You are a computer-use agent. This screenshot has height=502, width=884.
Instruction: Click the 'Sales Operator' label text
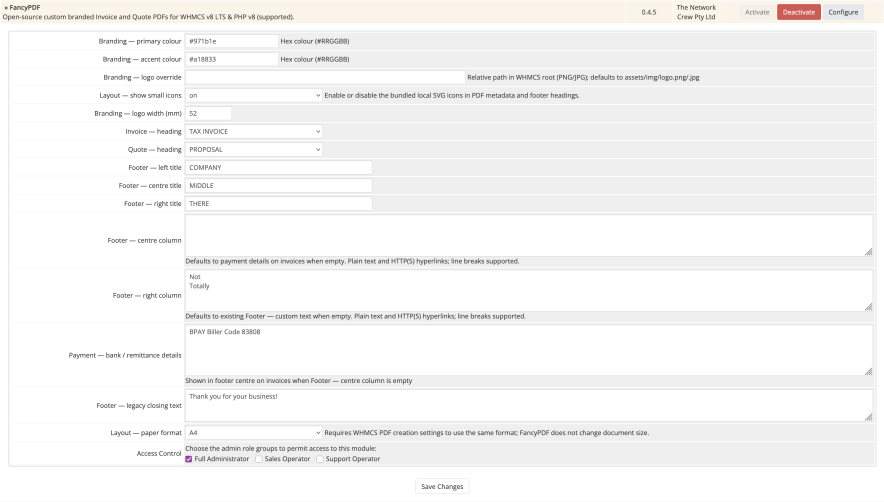[288, 459]
